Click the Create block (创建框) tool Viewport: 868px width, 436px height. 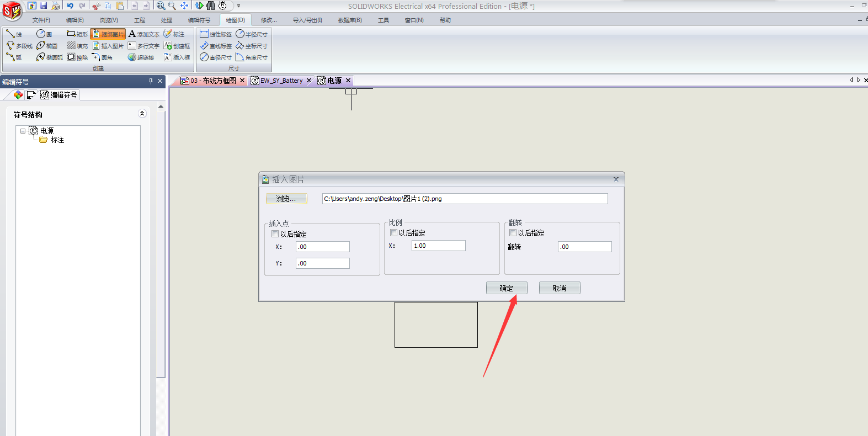coord(177,46)
